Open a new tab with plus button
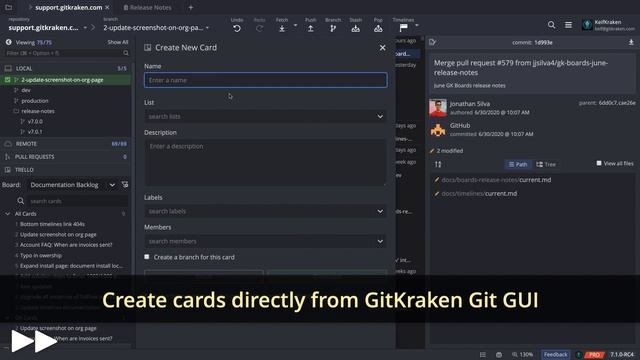The height and width of the screenshot is (360, 640). click(191, 7)
